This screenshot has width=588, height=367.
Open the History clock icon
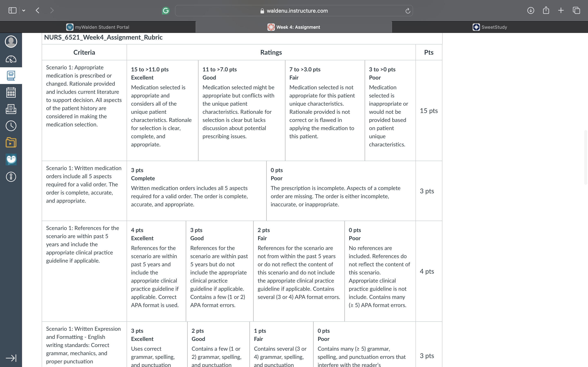[x=11, y=126]
